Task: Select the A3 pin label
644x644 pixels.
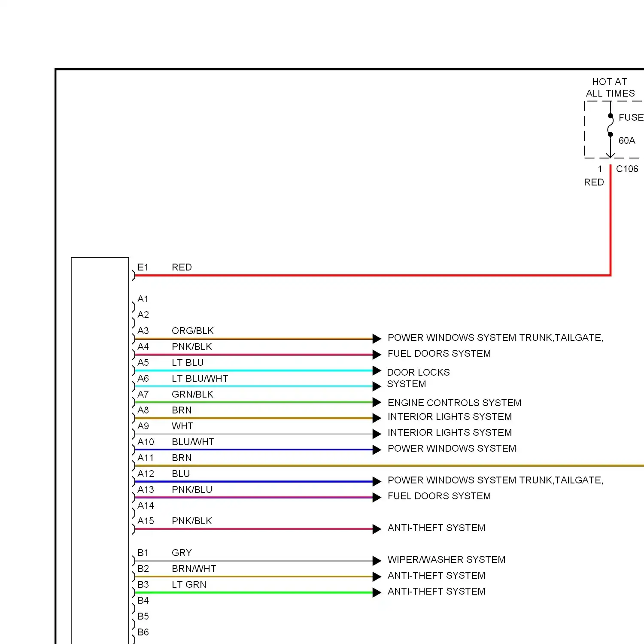Action: coord(143,331)
